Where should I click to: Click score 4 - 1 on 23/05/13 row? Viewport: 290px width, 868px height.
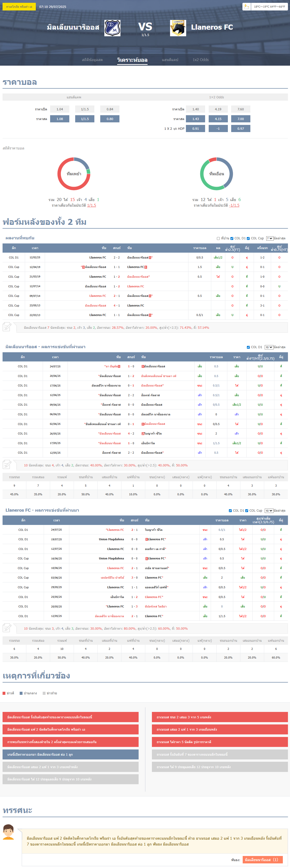(x=117, y=306)
